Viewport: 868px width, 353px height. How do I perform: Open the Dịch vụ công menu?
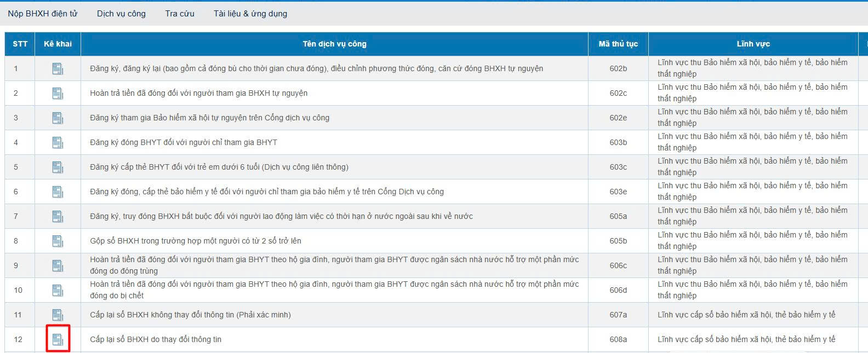(121, 14)
